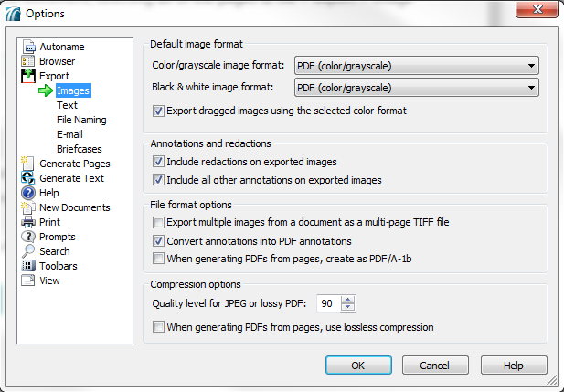
Task: Click the Help question mark icon in the tree
Action: point(28,193)
